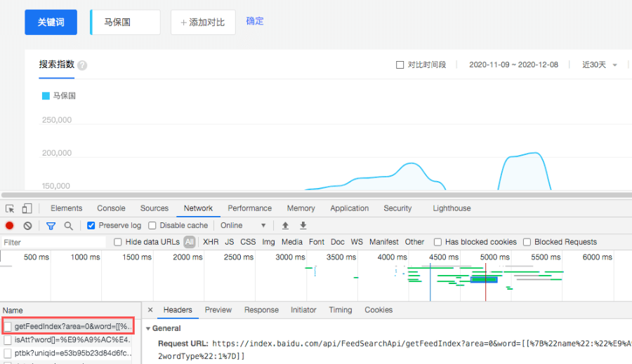Open network search with the magnifier icon

tap(69, 226)
